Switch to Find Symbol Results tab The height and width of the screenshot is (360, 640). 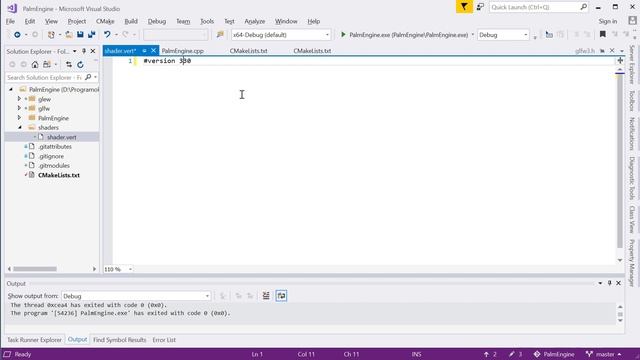coord(120,340)
